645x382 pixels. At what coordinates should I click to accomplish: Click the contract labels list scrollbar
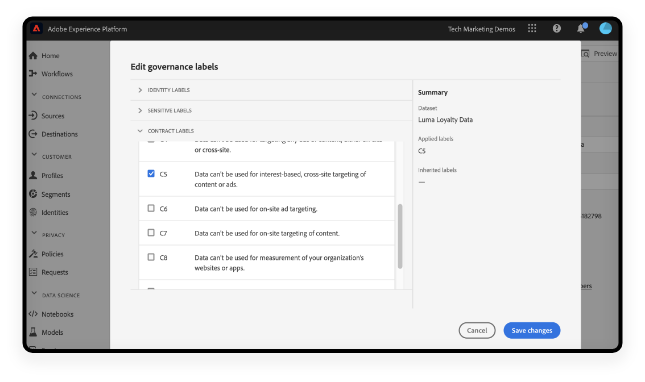tap(400, 236)
